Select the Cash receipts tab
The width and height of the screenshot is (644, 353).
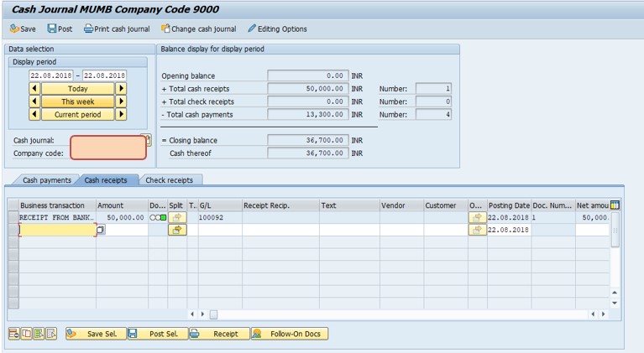point(106,180)
